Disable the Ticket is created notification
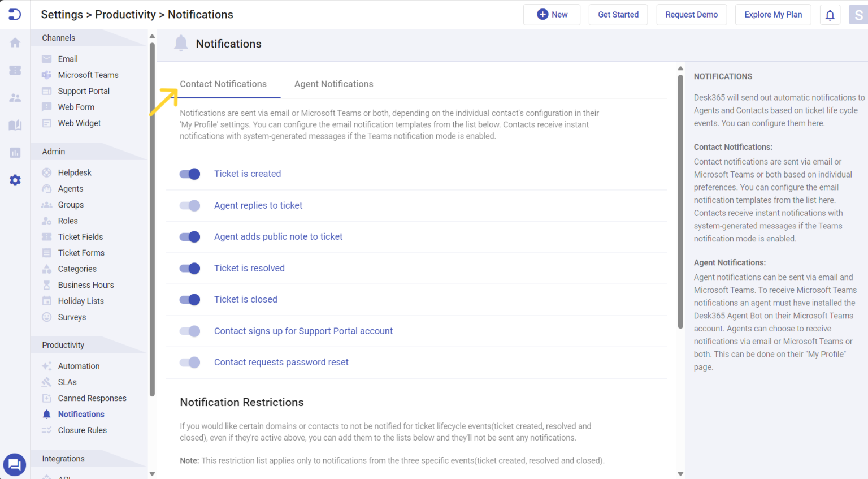Screen dimensions: 868x479 point(189,174)
